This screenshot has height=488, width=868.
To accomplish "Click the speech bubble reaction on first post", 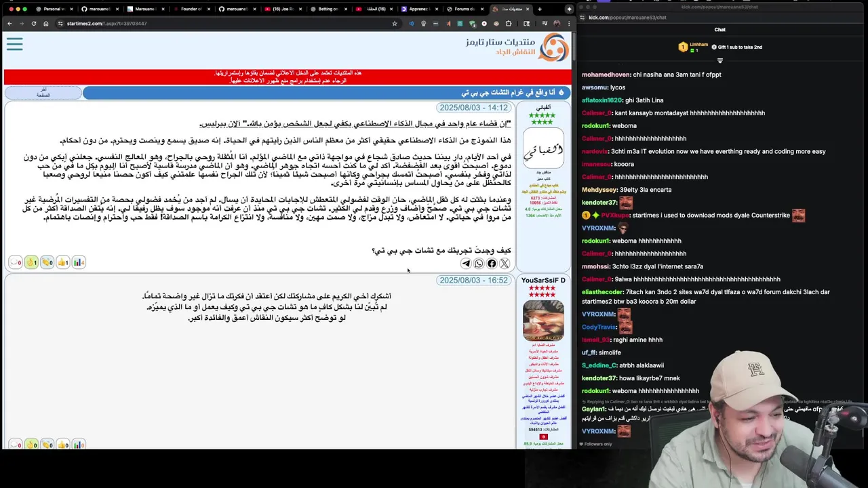I will (15, 262).
